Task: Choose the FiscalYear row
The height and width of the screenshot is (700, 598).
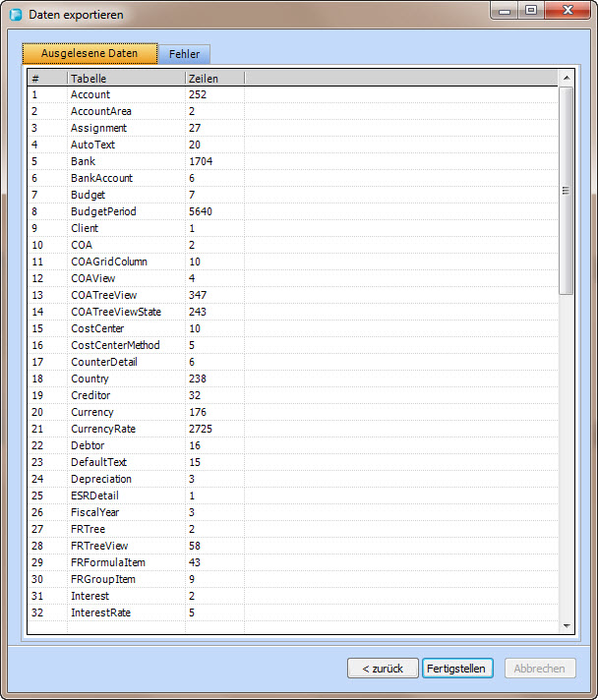Action: [x=97, y=512]
